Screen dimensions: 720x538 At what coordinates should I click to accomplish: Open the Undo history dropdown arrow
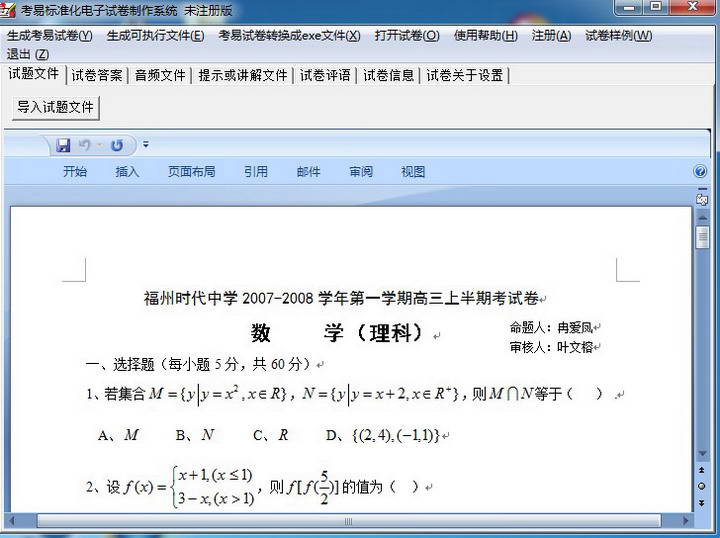tap(100, 146)
